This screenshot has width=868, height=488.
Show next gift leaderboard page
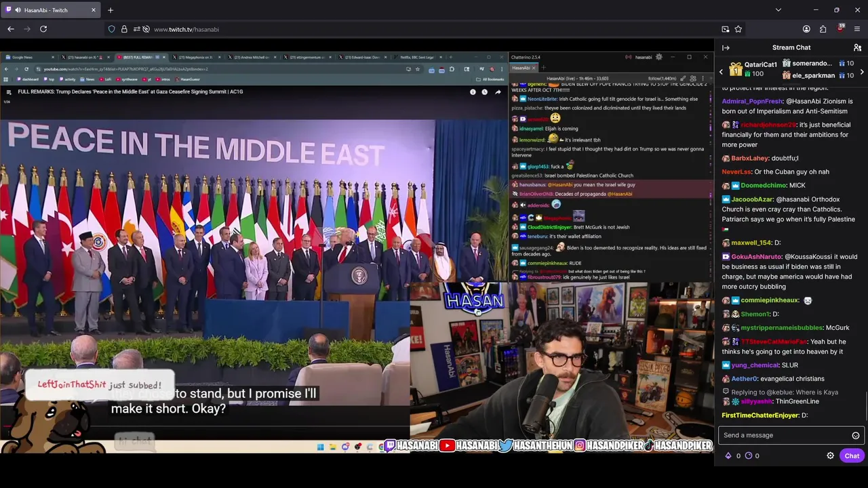coord(861,70)
